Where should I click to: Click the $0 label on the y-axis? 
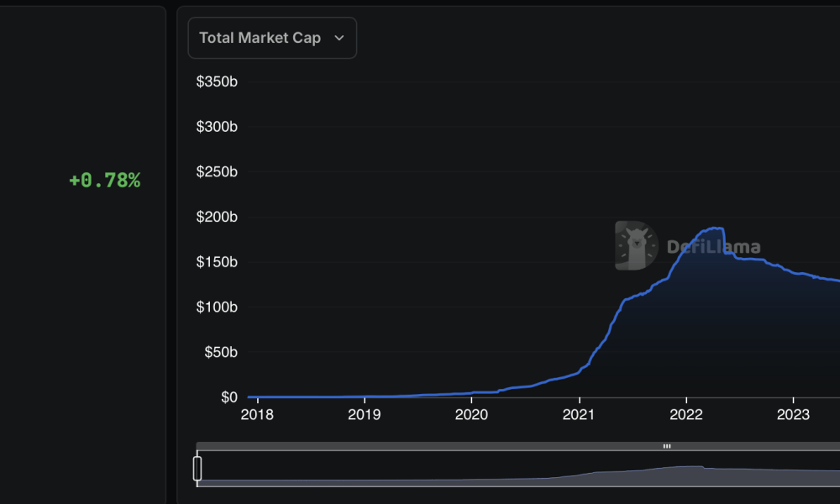coord(228,397)
